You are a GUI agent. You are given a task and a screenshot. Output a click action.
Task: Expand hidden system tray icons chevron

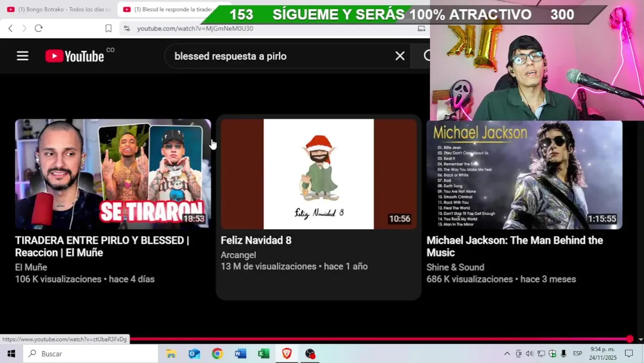tap(507, 353)
